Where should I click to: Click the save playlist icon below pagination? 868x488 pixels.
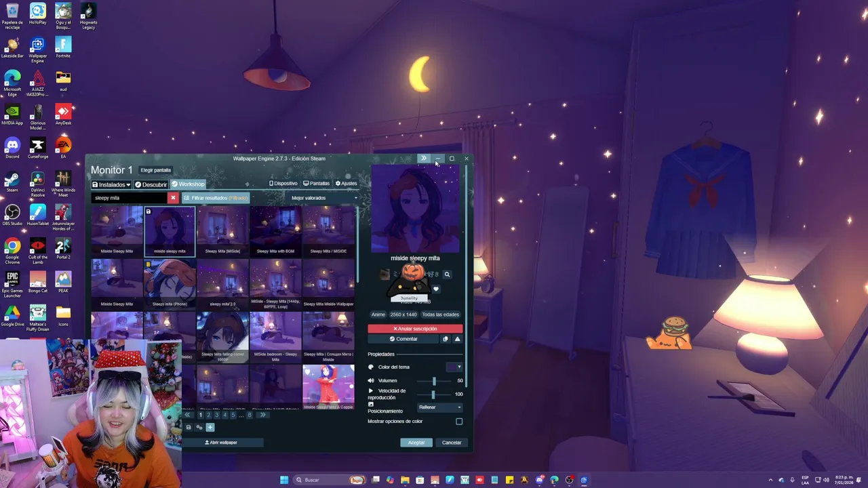(189, 428)
